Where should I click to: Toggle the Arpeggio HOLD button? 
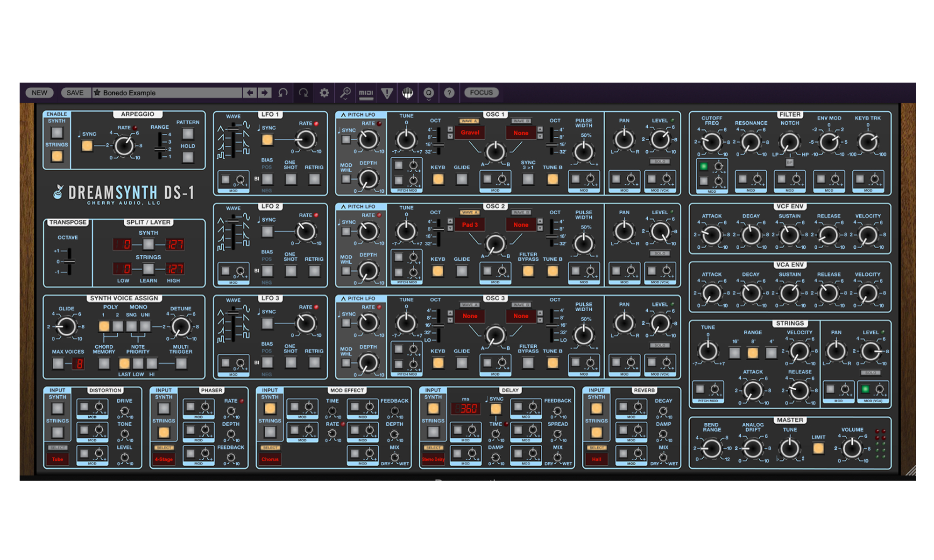coord(188,157)
